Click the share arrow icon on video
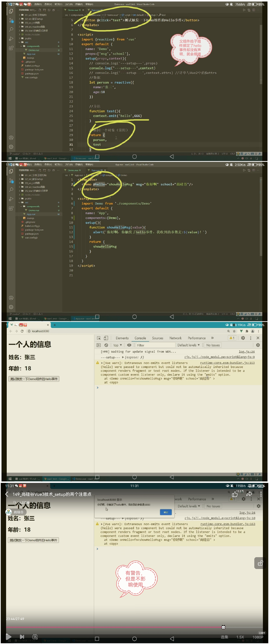Image resolution: width=269 pixels, height=644 pixels. pos(249,494)
